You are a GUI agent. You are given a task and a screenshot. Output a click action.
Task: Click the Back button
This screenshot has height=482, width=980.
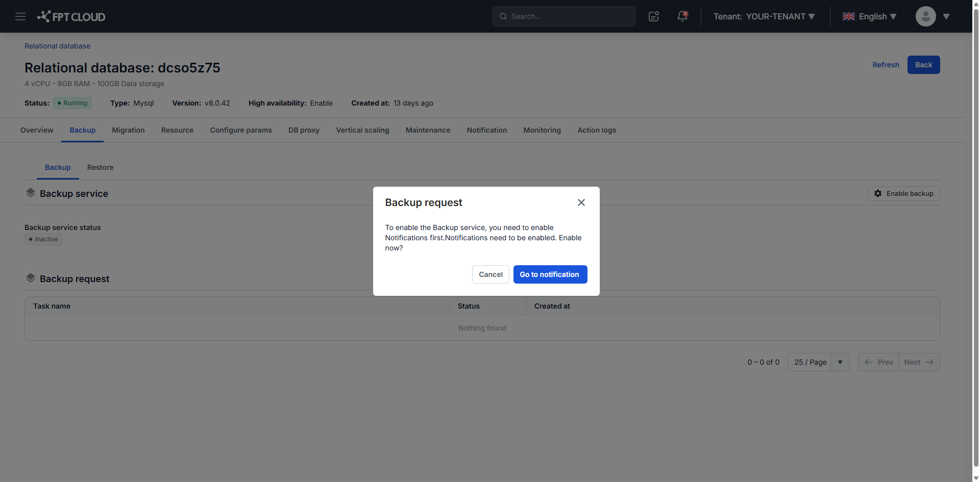point(923,65)
